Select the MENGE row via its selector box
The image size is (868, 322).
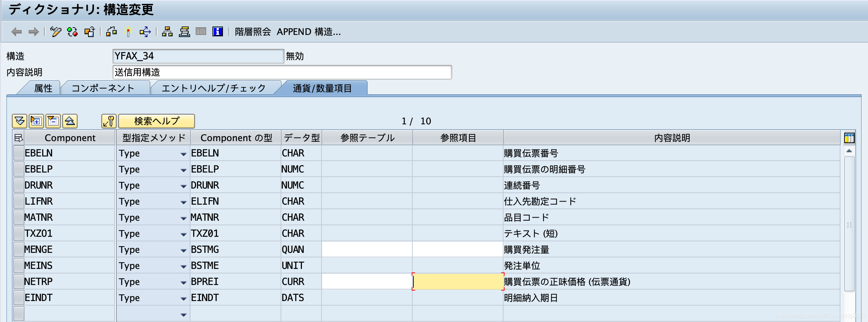coord(19,250)
